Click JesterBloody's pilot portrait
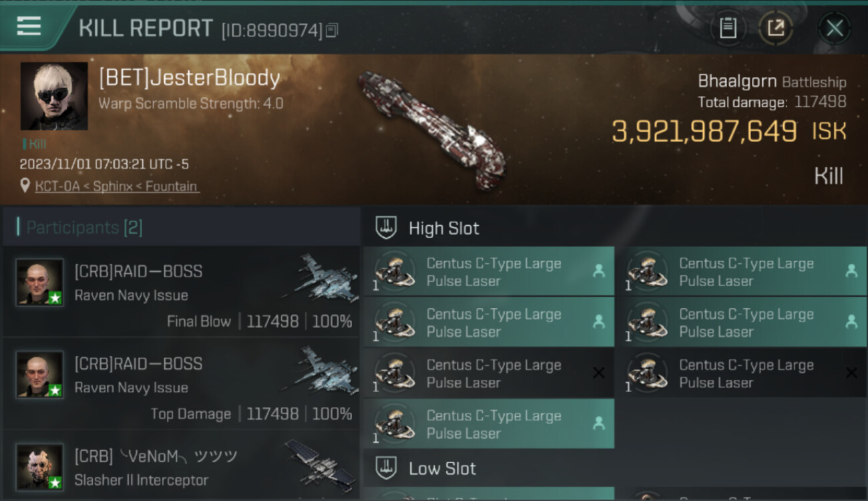 pos(54,96)
